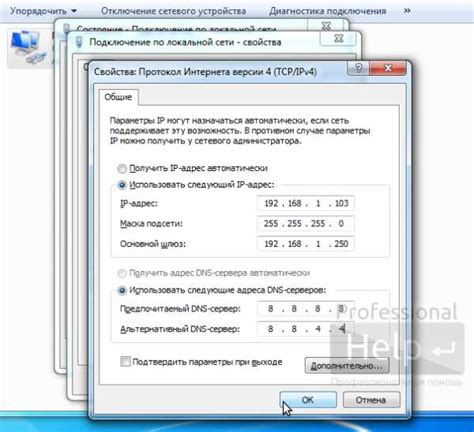Click the network plug icon in свойства title bar

pos(79,42)
